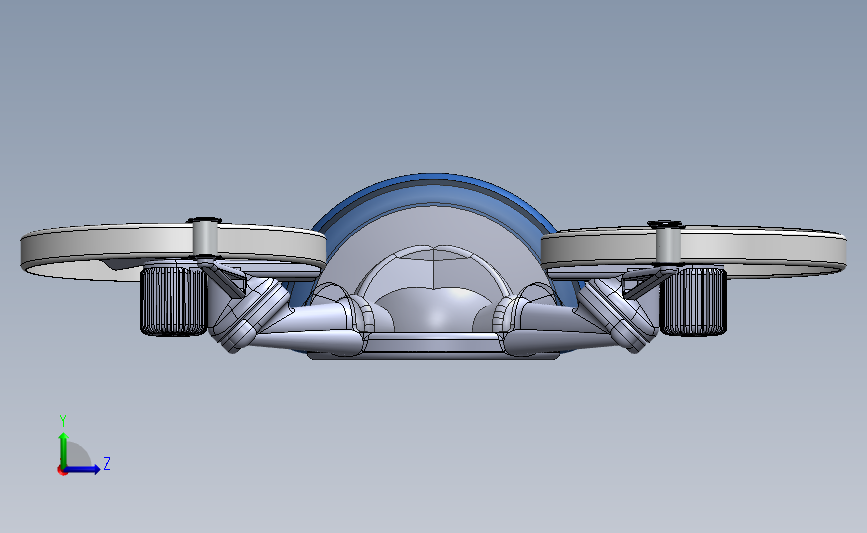Image resolution: width=867 pixels, height=533 pixels.
Task: Select the red origin ball of the triad
Action: tap(62, 471)
